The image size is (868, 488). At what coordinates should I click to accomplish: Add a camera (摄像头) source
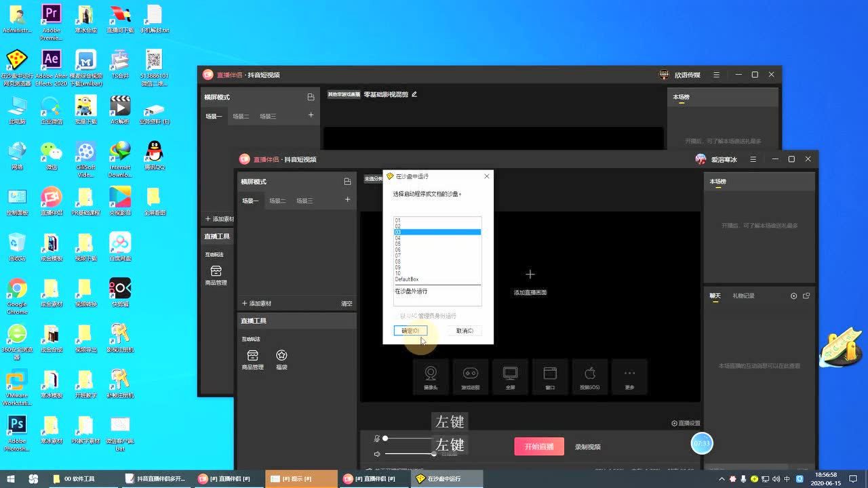point(431,377)
